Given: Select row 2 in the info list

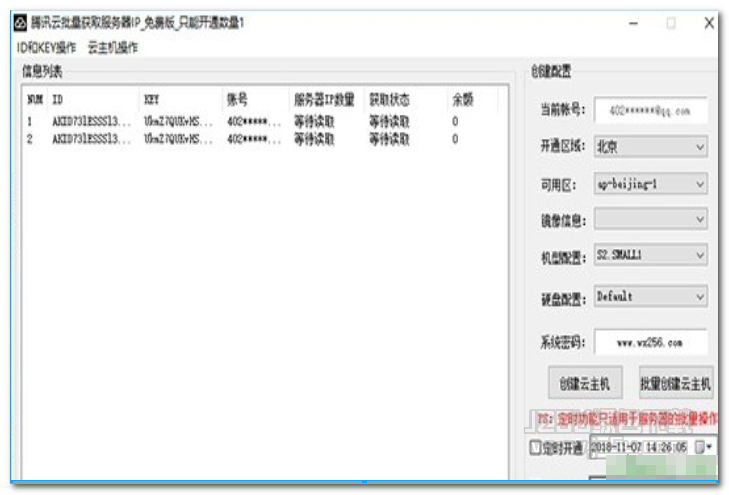Looking at the screenshot, I should 150,139.
